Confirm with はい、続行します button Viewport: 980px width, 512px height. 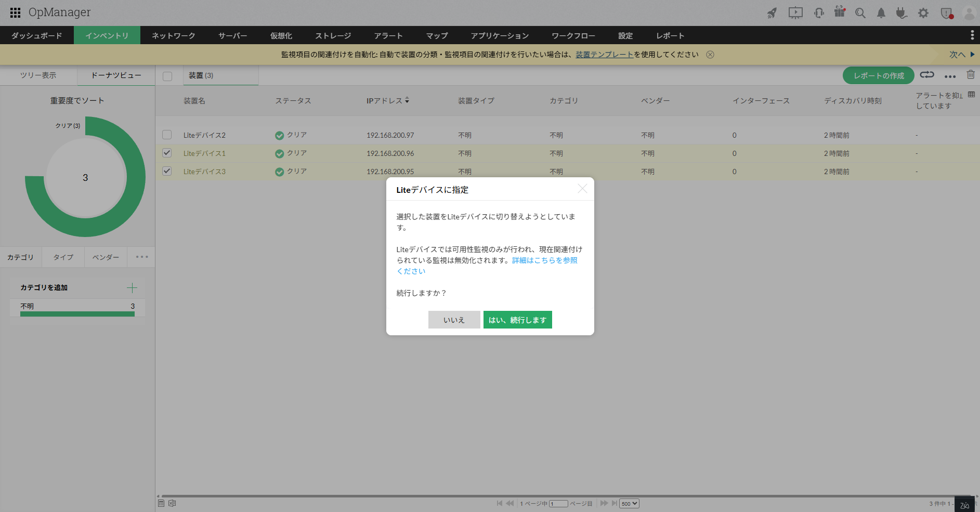(x=517, y=320)
